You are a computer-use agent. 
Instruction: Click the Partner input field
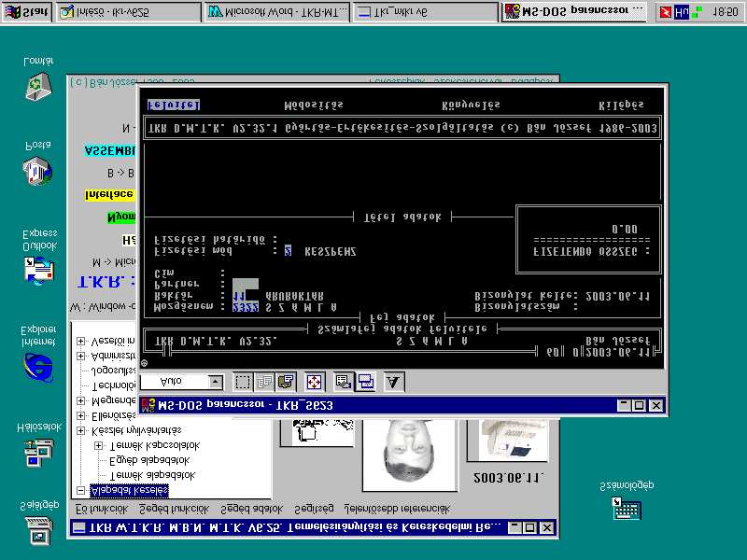tap(246, 285)
